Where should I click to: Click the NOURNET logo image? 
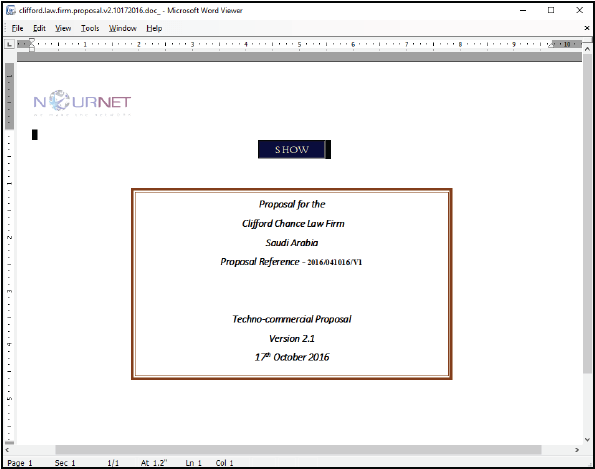click(82, 102)
